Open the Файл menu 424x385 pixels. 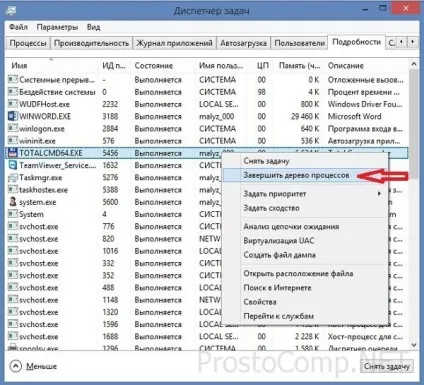(18, 27)
